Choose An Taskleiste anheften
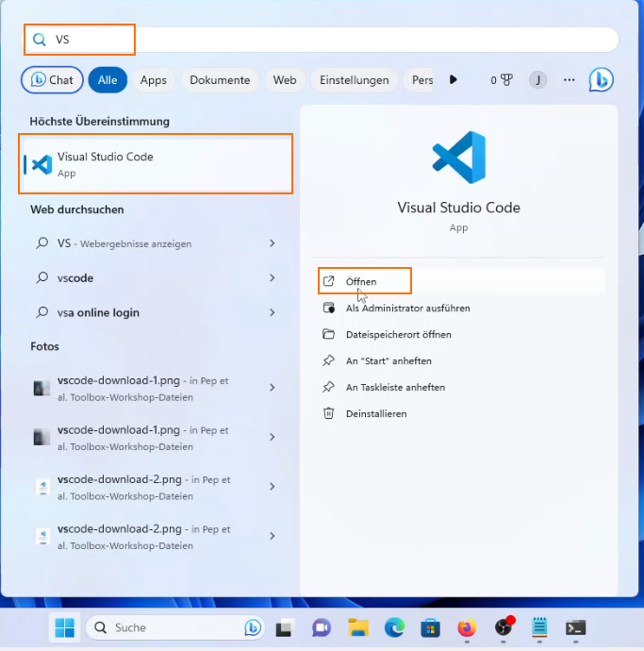 459,388
